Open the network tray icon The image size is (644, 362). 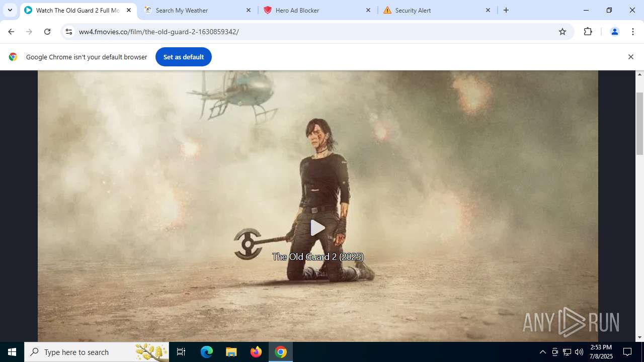(x=567, y=352)
